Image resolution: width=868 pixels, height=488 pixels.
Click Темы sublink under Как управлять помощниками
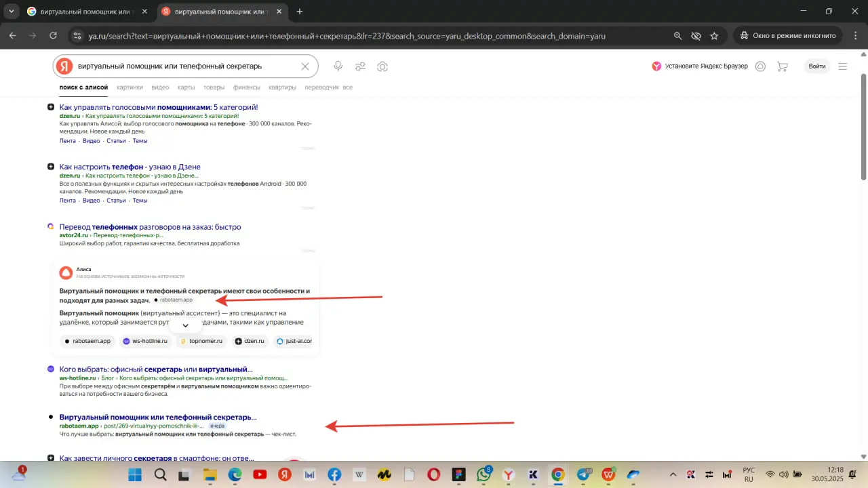coord(140,141)
